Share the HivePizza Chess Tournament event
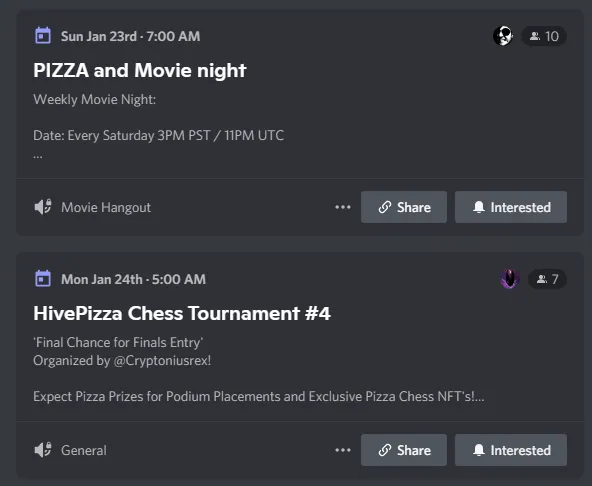 [x=404, y=450]
